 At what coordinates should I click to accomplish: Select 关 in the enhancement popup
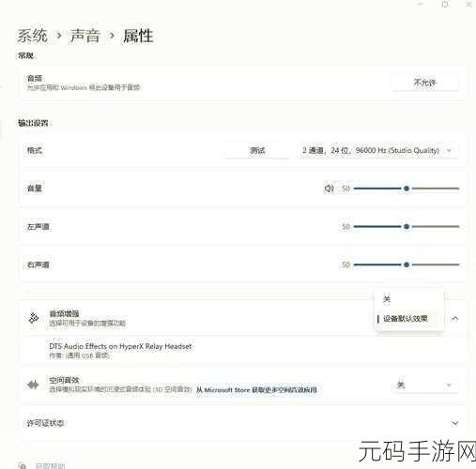pyautogui.click(x=408, y=299)
